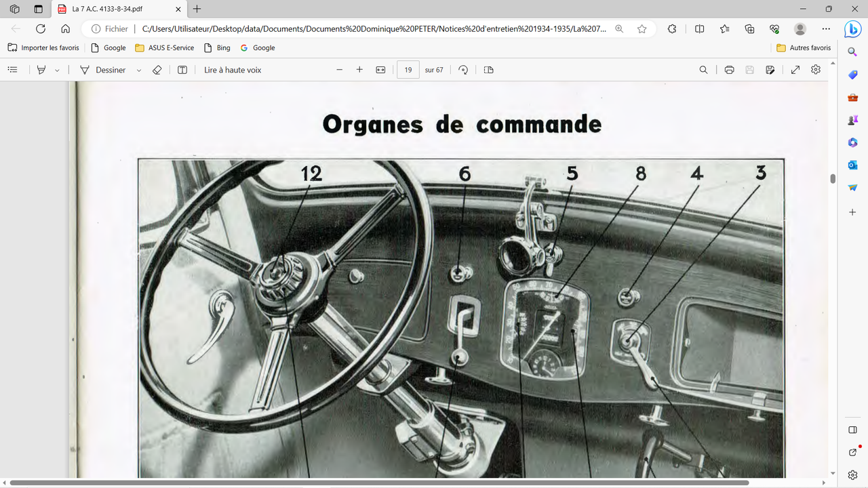Screen dimensions: 868x488
Task: Print the PDF document
Action: [729, 70]
